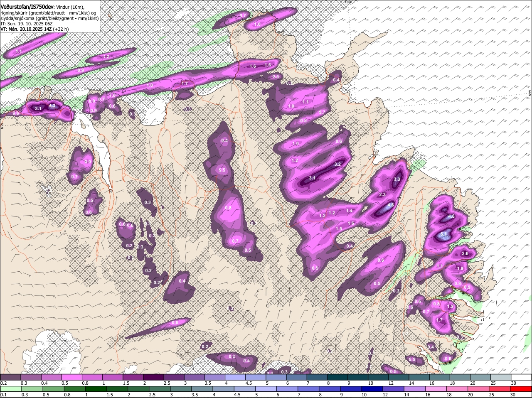Select the upper legend swatch for 1–1.5
This screenshot has width=532, height=398.
tap(113, 377)
